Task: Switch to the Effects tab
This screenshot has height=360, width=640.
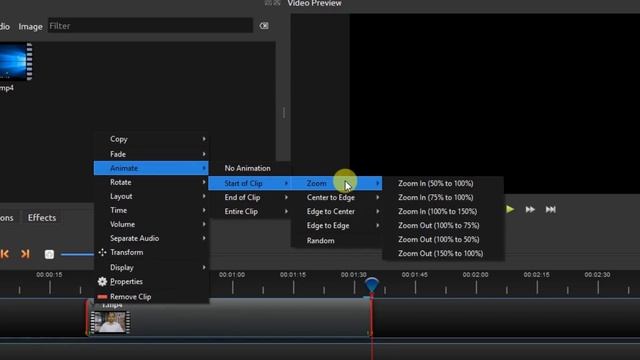Action: (42, 218)
